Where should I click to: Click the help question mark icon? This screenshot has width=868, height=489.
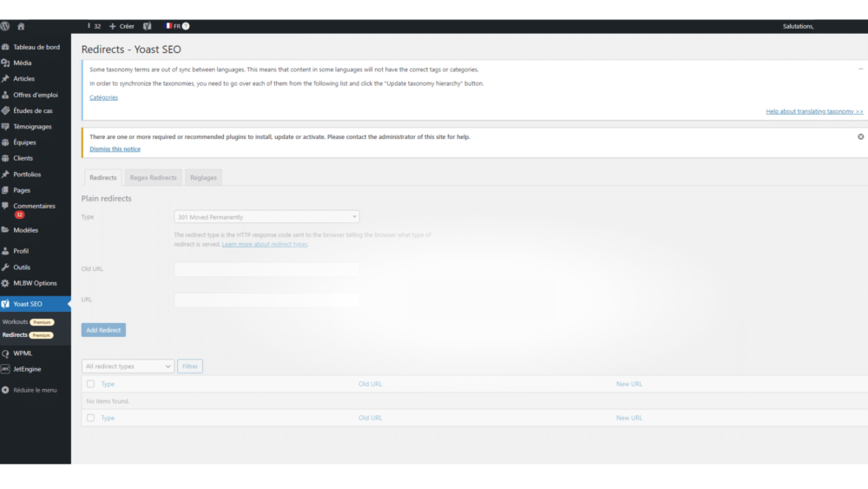[x=186, y=26]
